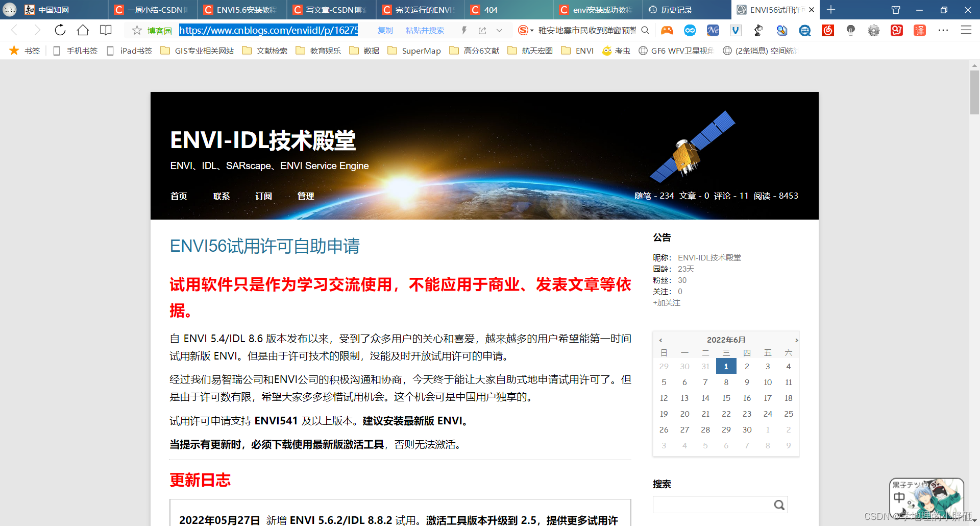Open the ENVI-IDL技术殿堂 nickname link
980x526 pixels.
pyautogui.click(x=709, y=258)
